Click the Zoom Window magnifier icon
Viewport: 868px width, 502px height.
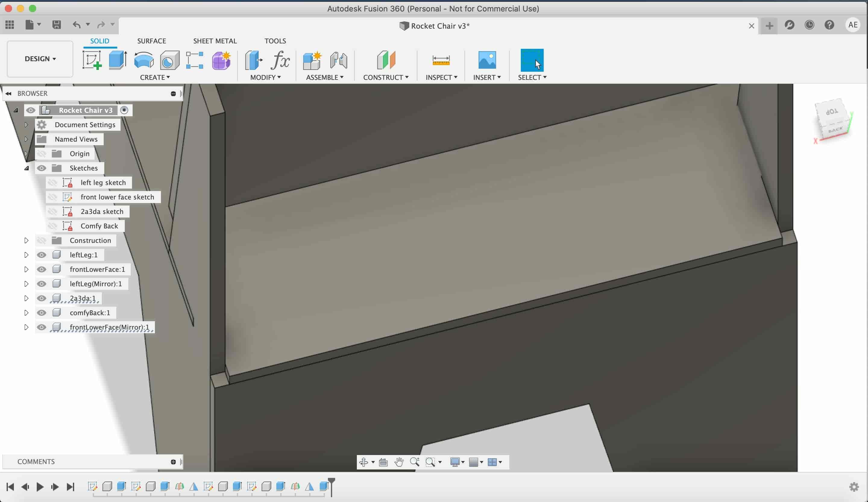[430, 462]
